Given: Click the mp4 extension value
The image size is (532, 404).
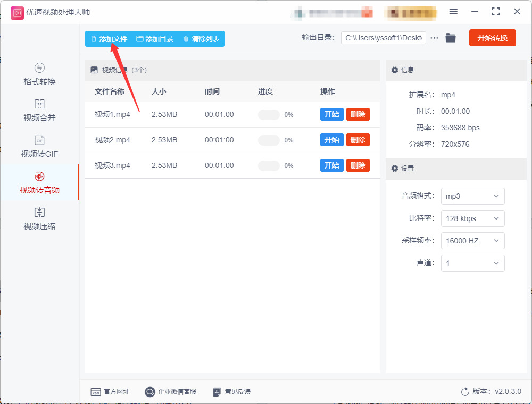Looking at the screenshot, I should pyautogui.click(x=448, y=95).
